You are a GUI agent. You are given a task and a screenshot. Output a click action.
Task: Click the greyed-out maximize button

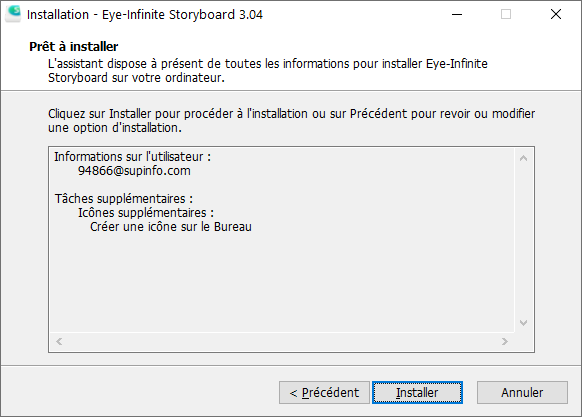(x=506, y=14)
